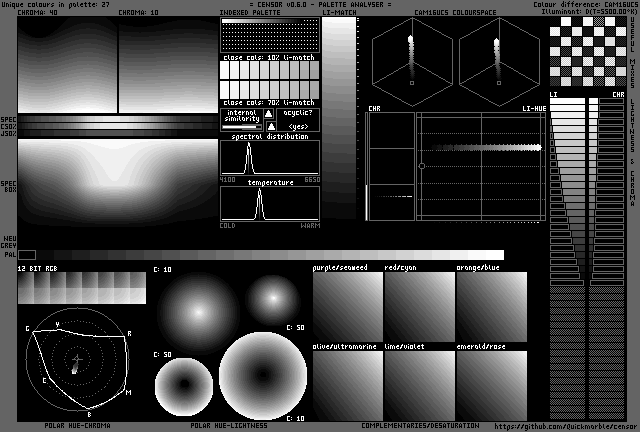Click the CHROMA: 10 heading

tap(138, 13)
